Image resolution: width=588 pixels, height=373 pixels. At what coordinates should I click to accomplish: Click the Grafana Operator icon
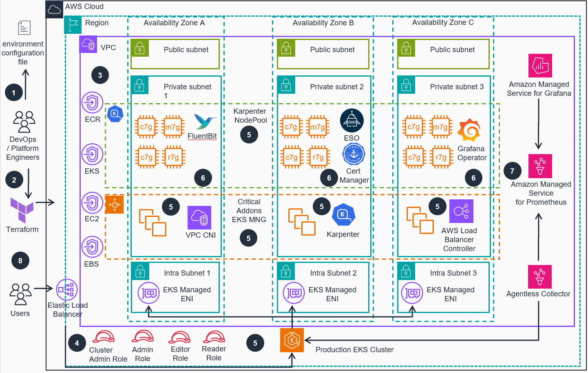click(x=469, y=130)
